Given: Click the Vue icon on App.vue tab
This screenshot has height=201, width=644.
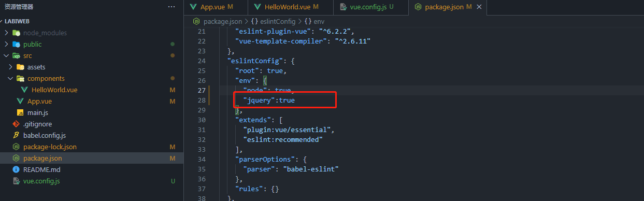Looking at the screenshot, I should pyautogui.click(x=194, y=7).
